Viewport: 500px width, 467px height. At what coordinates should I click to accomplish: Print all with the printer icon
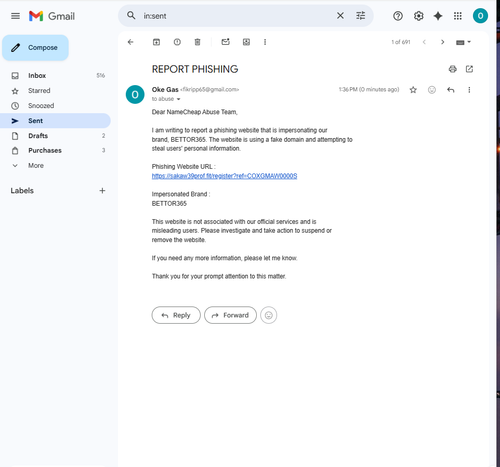453,69
